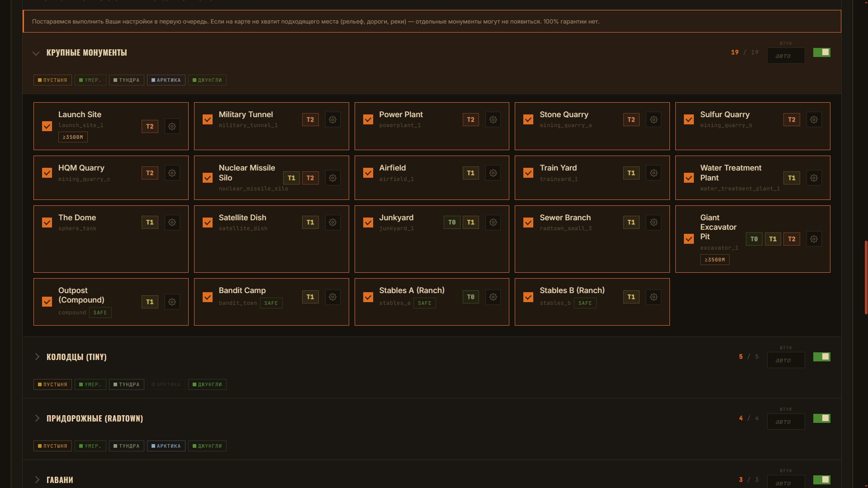
Task: Expand the Колодцы (Tiny) section
Action: (x=37, y=357)
